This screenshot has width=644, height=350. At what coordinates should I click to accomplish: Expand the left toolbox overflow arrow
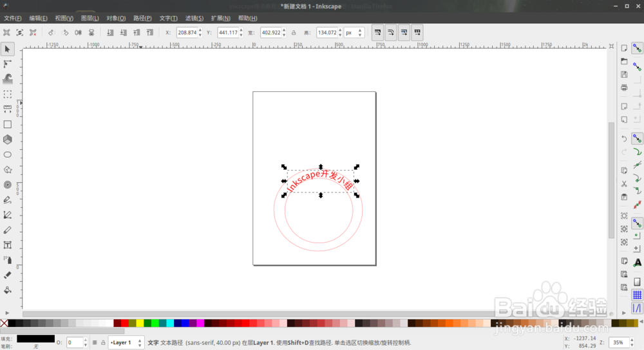7,313
